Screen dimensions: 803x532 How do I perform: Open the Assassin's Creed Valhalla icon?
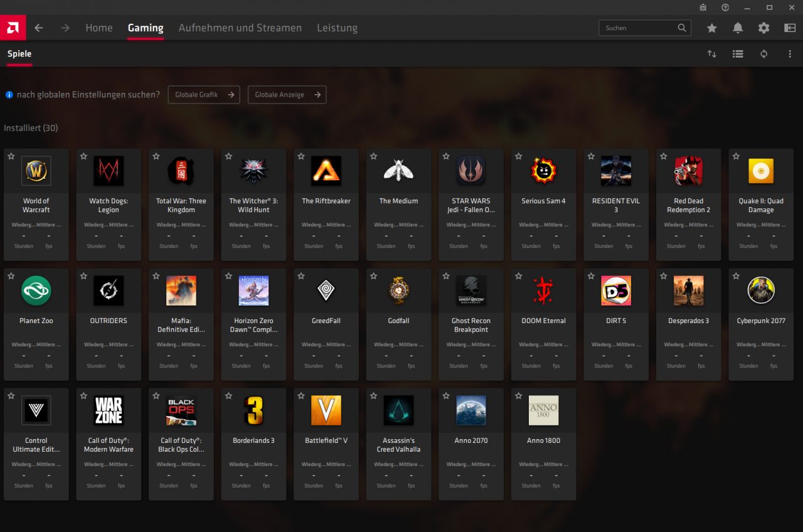point(399,410)
